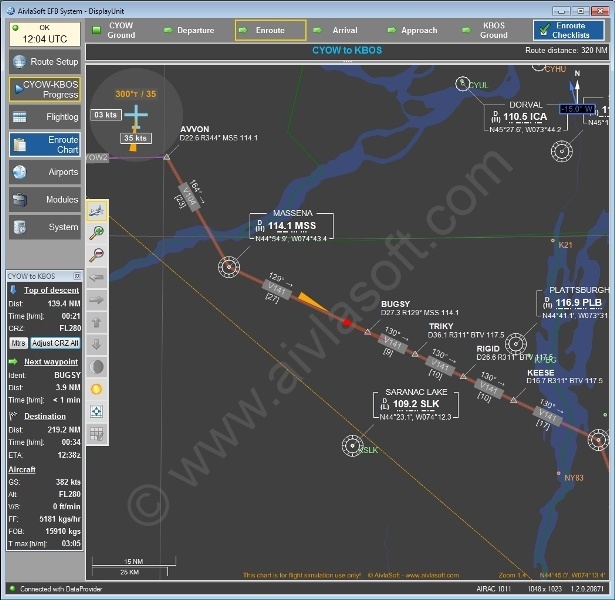Image resolution: width=615 pixels, height=600 pixels.
Task: Click the Route distance: 320 NM text
Action: coord(566,50)
